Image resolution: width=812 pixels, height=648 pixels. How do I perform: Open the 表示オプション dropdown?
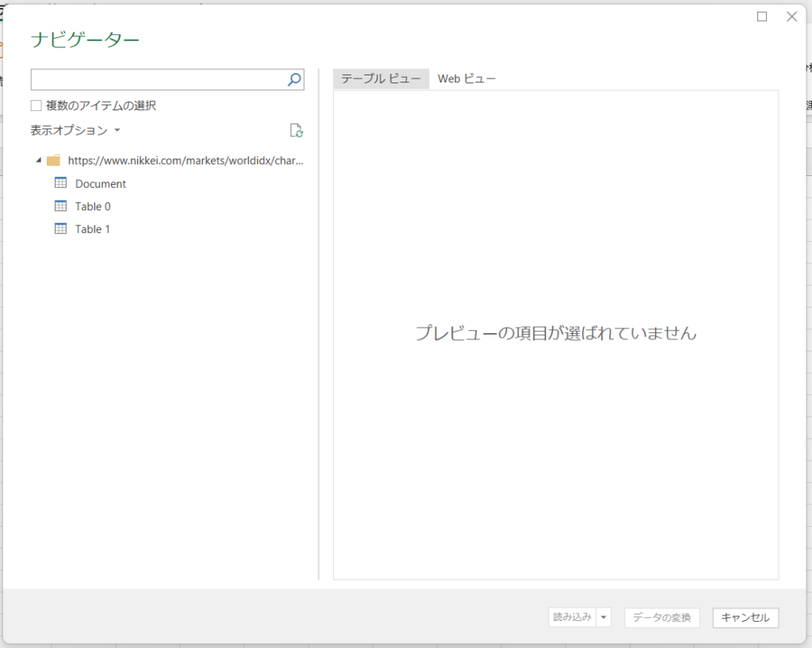[75, 130]
